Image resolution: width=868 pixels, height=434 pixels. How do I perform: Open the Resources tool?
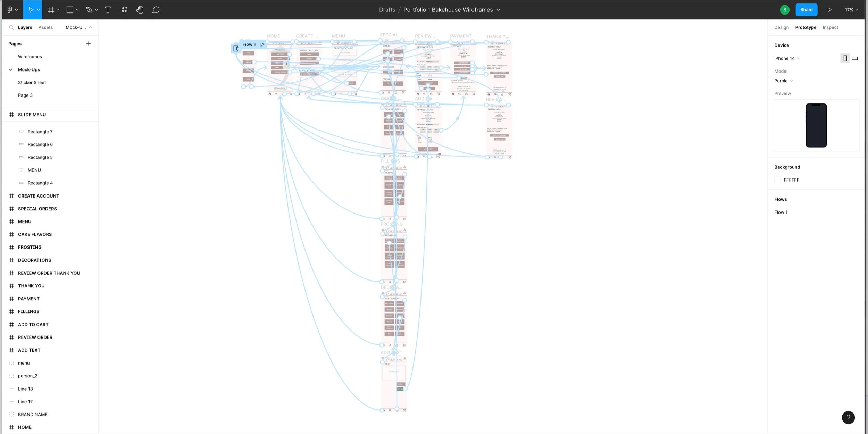pyautogui.click(x=124, y=10)
